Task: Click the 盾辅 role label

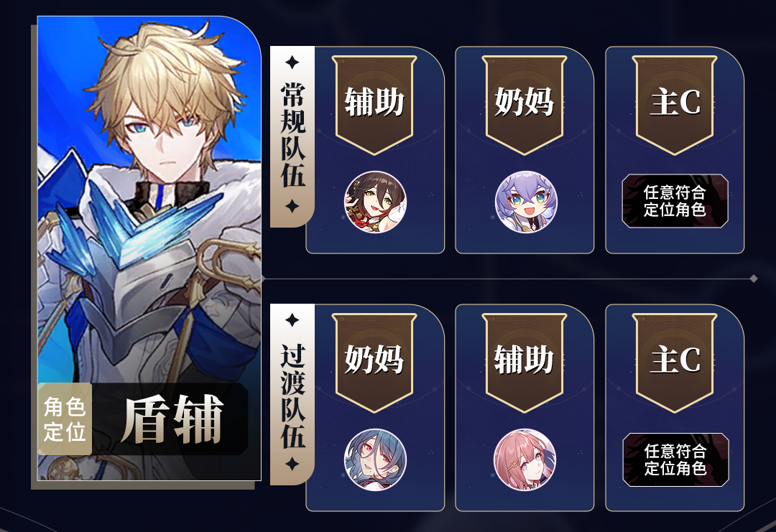Action: pyautogui.click(x=172, y=419)
